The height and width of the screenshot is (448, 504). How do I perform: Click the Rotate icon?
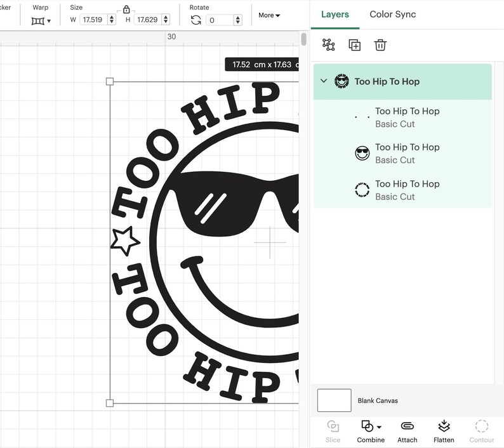tap(196, 20)
